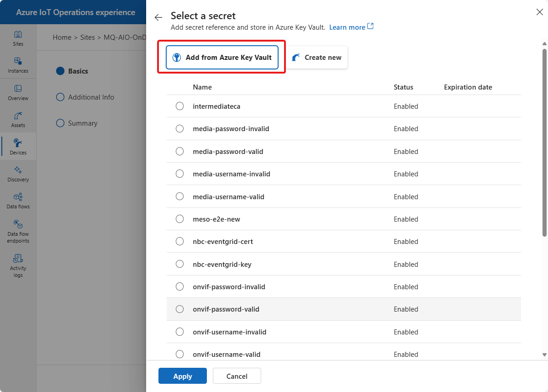Open Assets in the left sidebar
Viewport: 548px width, 392px height.
(x=18, y=119)
